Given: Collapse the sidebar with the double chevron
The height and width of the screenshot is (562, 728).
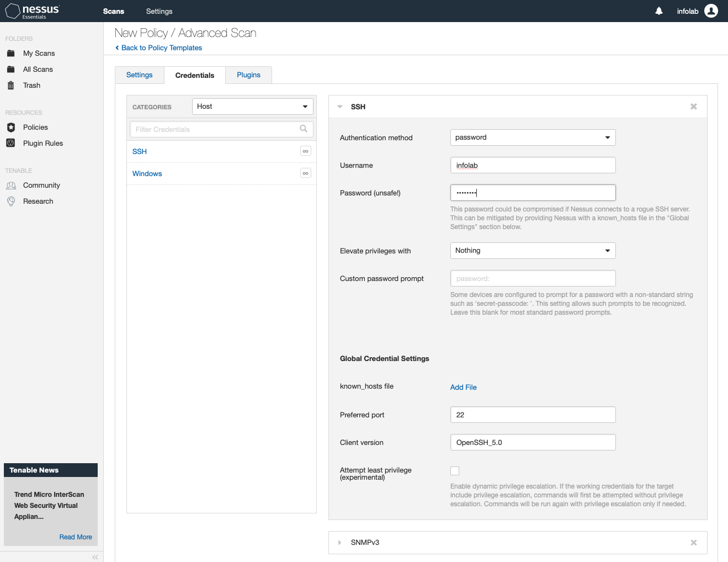Looking at the screenshot, I should click(x=95, y=557).
